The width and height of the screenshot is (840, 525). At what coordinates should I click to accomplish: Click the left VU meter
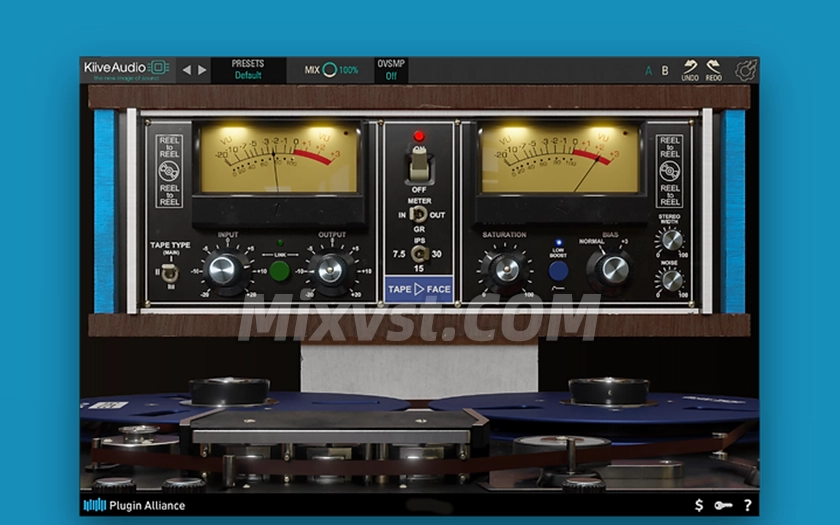(279, 159)
